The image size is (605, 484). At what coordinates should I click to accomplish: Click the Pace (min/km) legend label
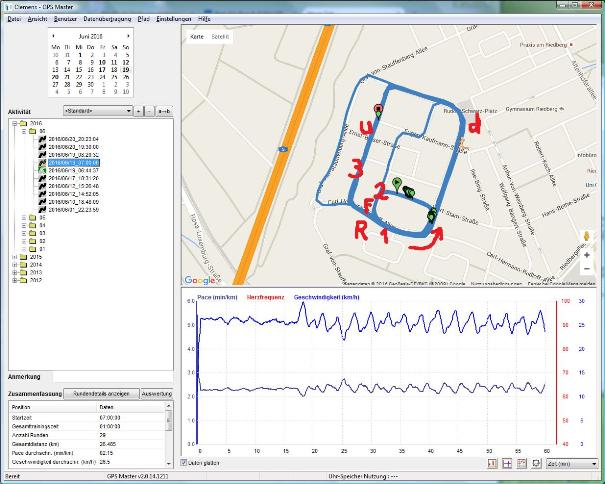[217, 297]
